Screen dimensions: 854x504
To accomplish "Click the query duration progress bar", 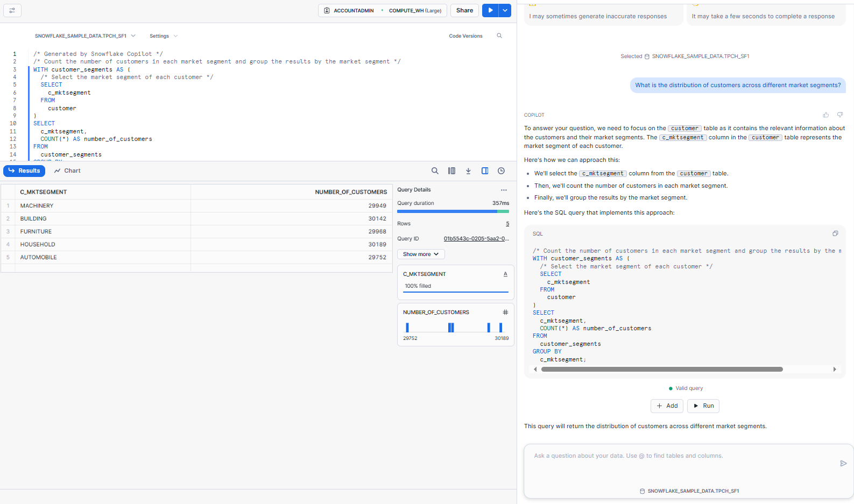I will 453,211.
